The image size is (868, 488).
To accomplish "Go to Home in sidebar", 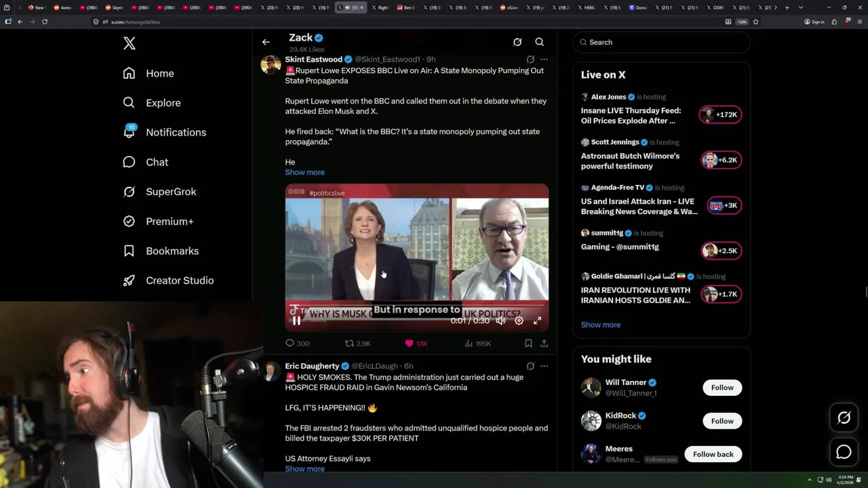I will pyautogui.click(x=149, y=73).
